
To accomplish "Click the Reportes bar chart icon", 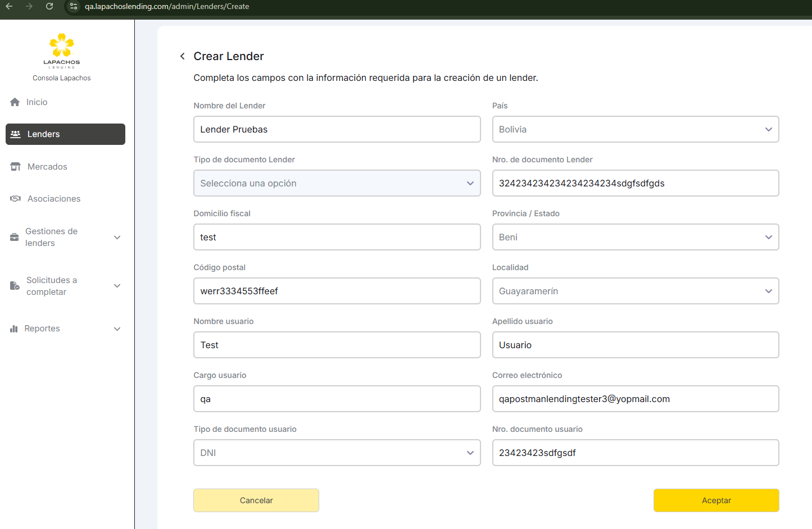I will 14,329.
